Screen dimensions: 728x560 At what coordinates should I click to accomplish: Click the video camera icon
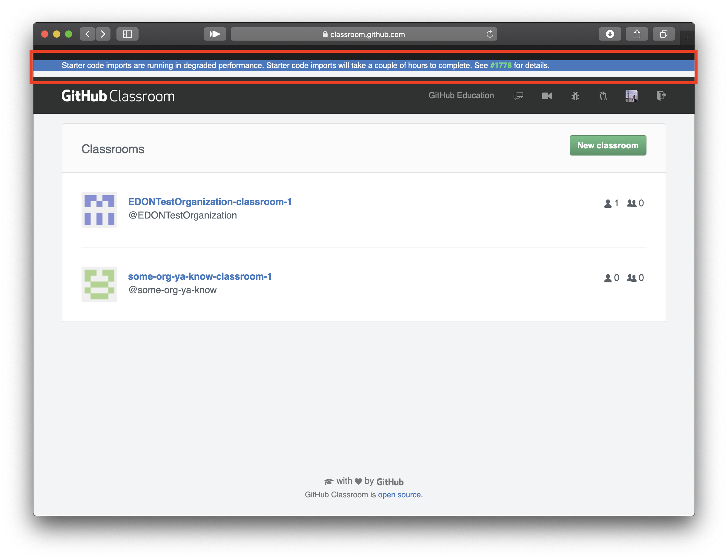[547, 96]
